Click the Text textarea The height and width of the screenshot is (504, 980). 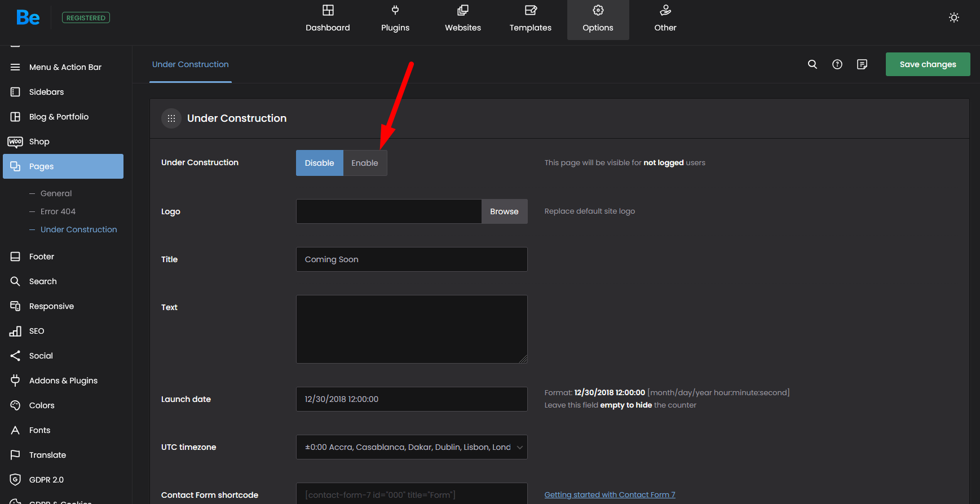pos(412,329)
